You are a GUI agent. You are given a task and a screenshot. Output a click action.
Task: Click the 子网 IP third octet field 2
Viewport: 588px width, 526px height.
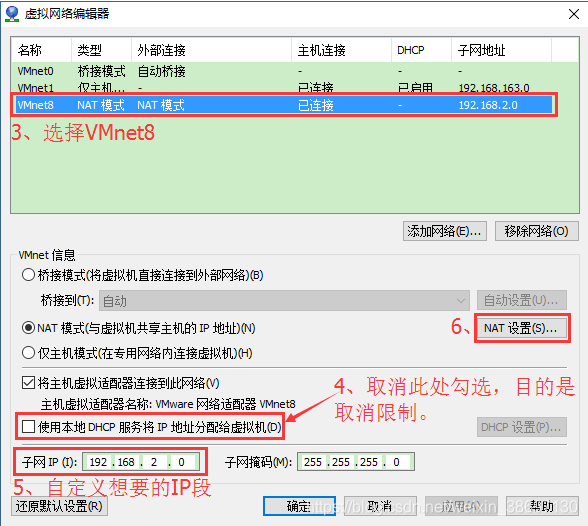point(154,462)
